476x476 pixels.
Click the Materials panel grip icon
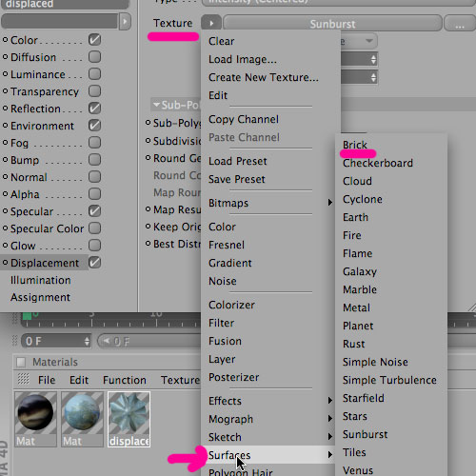point(23,379)
